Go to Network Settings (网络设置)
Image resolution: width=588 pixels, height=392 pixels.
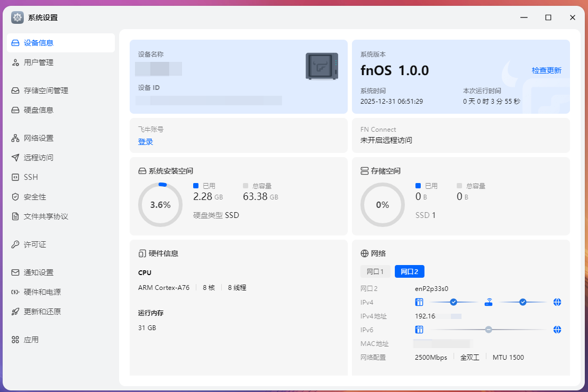pyautogui.click(x=38, y=138)
